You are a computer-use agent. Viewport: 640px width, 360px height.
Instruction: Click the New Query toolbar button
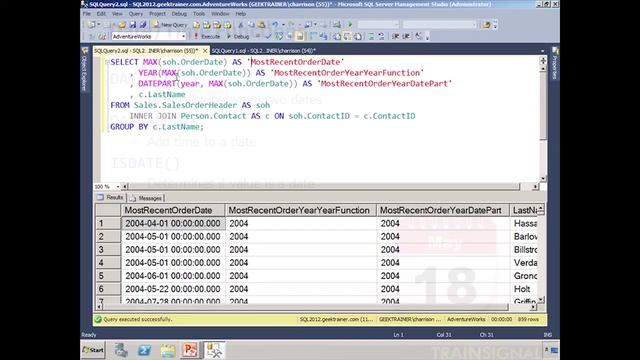(170, 25)
